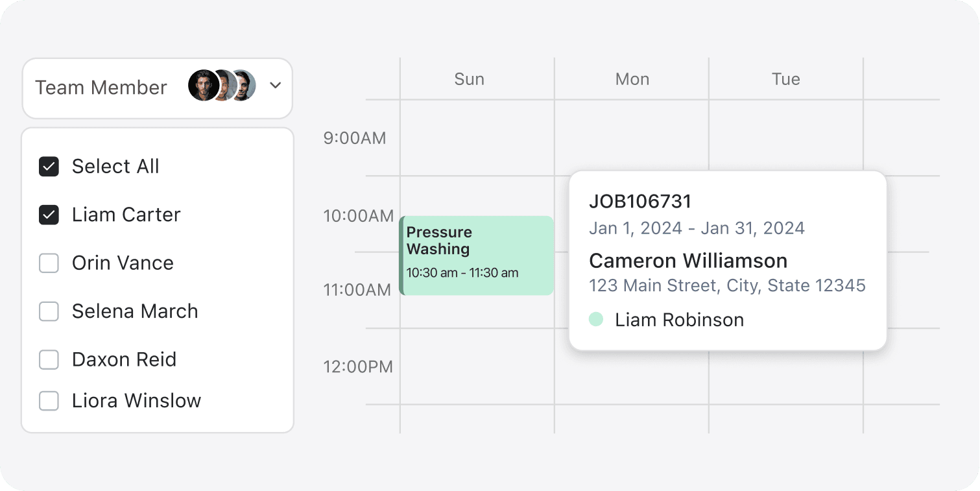Click the green dot beside Liam Robinson
Viewport: 980px width, 491px height.
(595, 319)
